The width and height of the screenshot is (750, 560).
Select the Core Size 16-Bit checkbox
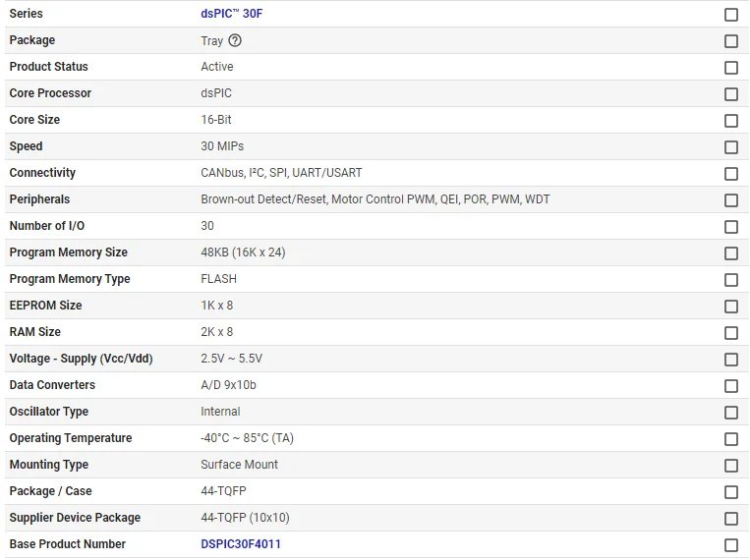click(x=731, y=121)
